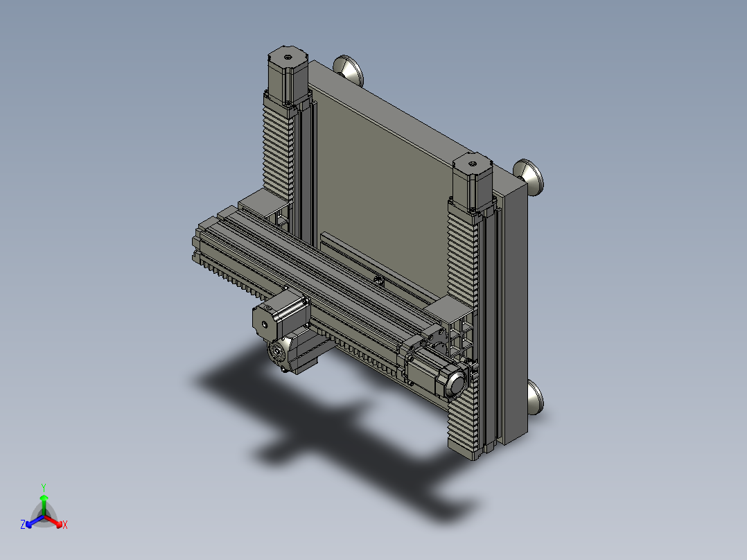Select the mounting foot behind the left column top
The image size is (747, 560).
pyautogui.click(x=349, y=69)
